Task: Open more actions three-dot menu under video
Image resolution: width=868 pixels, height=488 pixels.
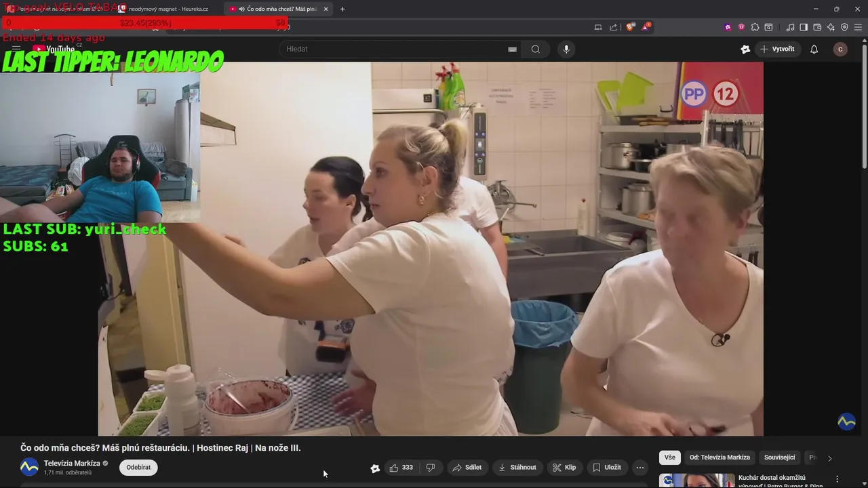Action: (x=640, y=468)
